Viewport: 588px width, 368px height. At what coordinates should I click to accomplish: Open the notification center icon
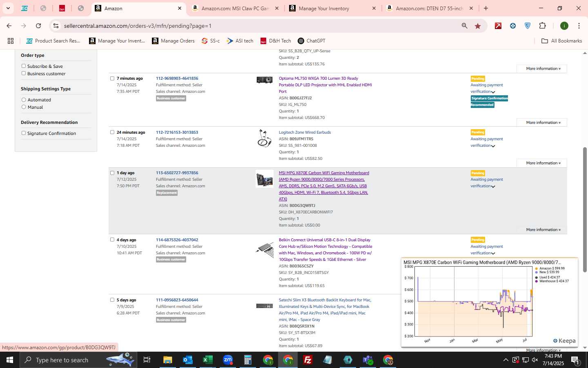coord(575,360)
